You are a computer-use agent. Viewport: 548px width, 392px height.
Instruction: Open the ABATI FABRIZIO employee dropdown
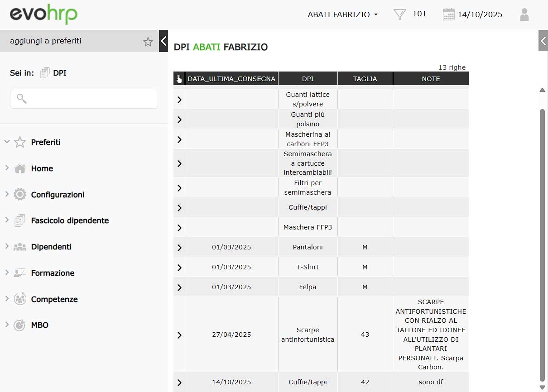tap(342, 14)
